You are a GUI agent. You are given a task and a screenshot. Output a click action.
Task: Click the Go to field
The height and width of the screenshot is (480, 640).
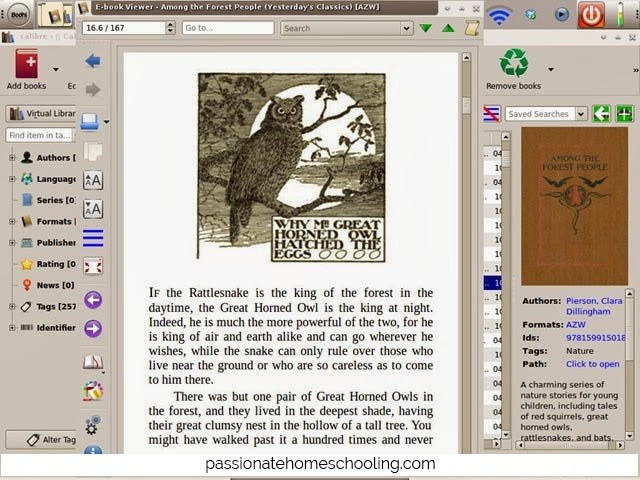[x=228, y=28]
